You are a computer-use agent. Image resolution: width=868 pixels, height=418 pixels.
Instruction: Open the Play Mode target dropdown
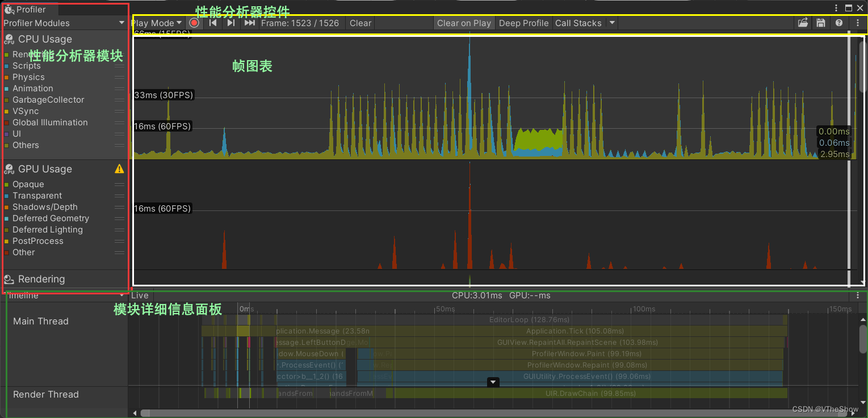[178, 23]
